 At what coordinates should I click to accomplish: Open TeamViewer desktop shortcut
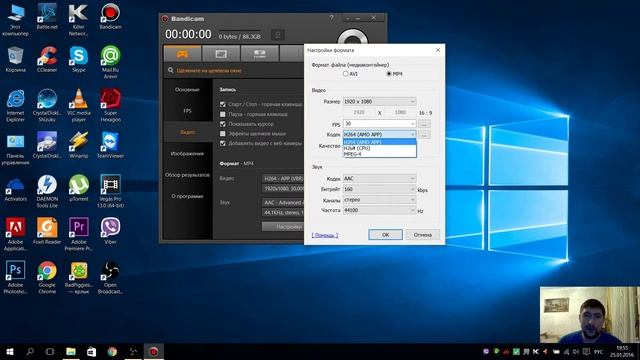(110, 145)
